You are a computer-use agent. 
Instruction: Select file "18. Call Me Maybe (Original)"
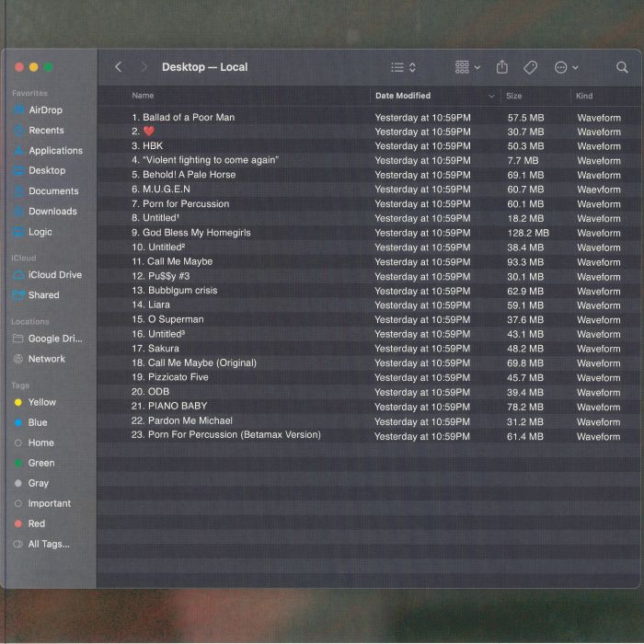click(194, 362)
